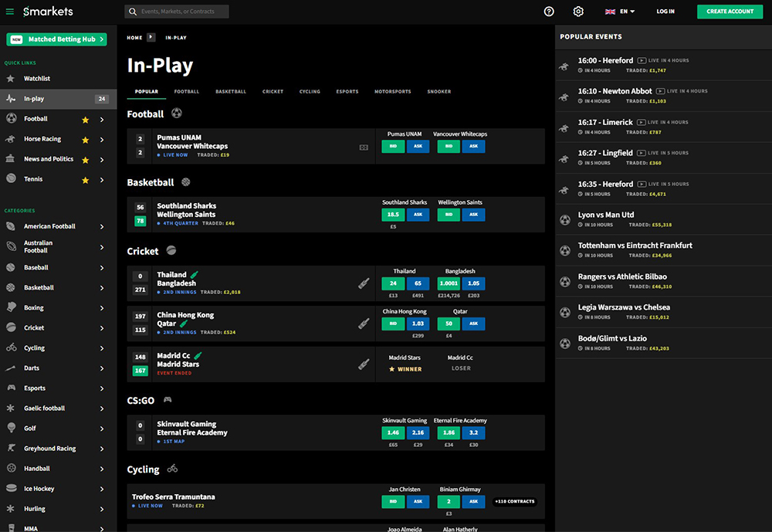
Task: Expand the Esports category chevron
Action: pyautogui.click(x=102, y=388)
